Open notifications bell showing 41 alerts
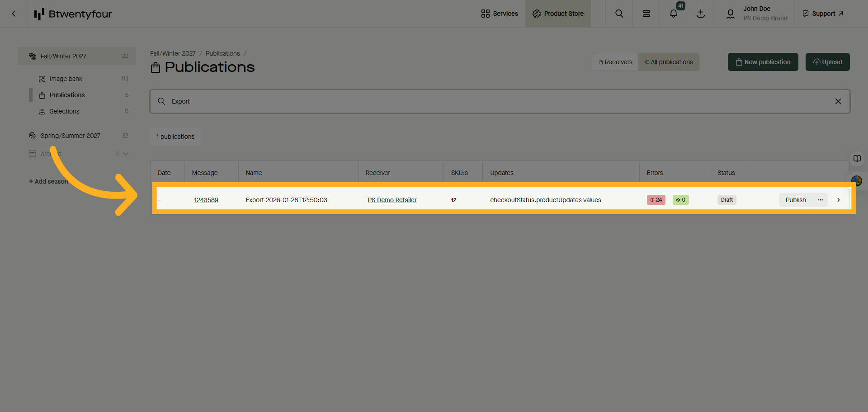Screen dimensions: 868x412 point(673,14)
